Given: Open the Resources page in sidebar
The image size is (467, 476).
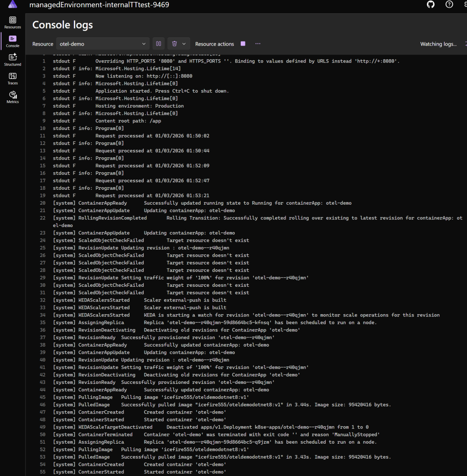Looking at the screenshot, I should (12, 23).
